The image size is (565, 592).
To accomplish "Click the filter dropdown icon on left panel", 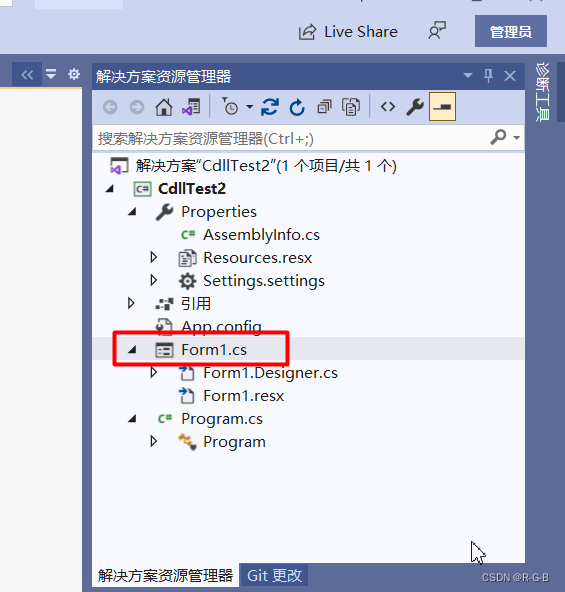I will coord(51,74).
